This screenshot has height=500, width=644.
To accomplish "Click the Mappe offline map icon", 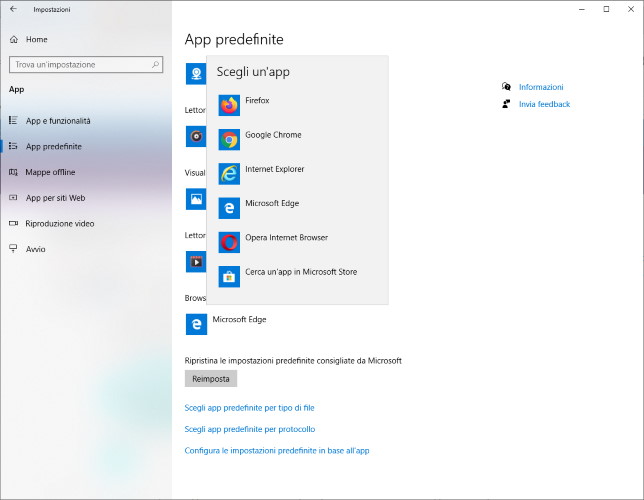I will pyautogui.click(x=13, y=172).
